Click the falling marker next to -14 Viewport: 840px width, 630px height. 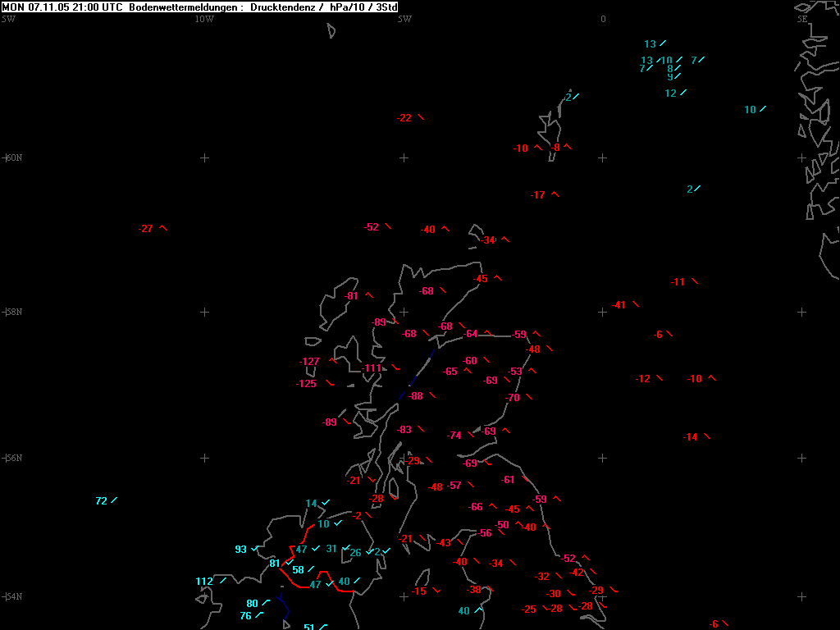tap(707, 436)
